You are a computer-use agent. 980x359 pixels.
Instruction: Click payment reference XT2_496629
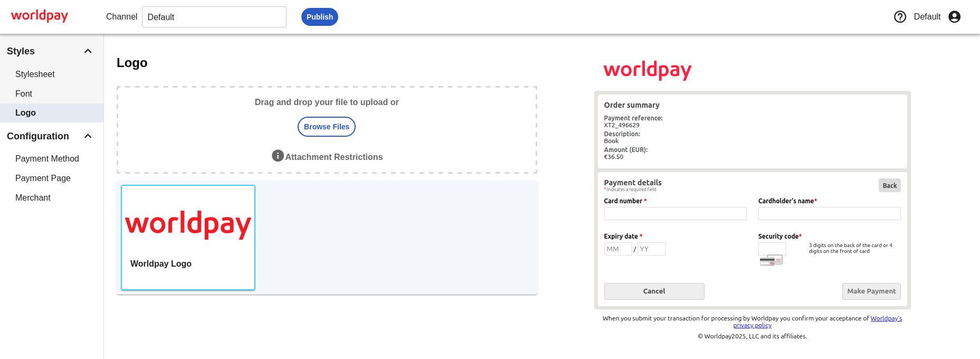[x=622, y=125]
